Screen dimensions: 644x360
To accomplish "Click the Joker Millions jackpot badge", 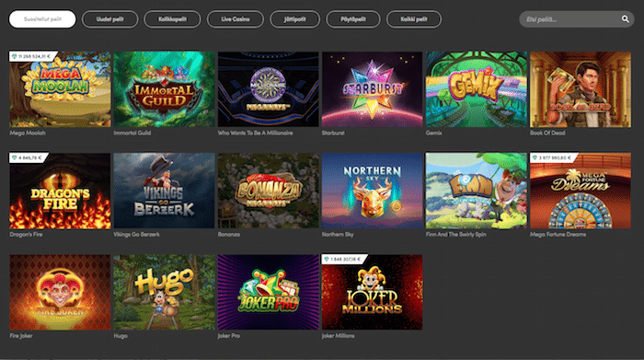I will pyautogui.click(x=343, y=260).
